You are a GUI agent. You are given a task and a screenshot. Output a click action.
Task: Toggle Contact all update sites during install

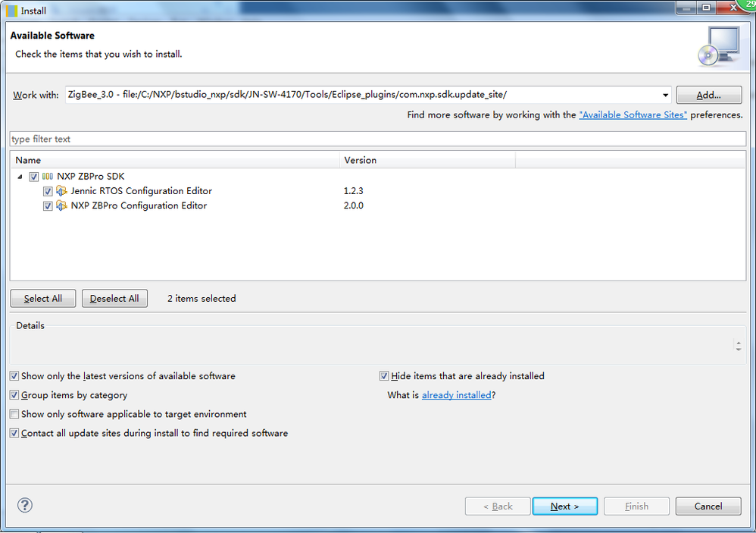(14, 433)
